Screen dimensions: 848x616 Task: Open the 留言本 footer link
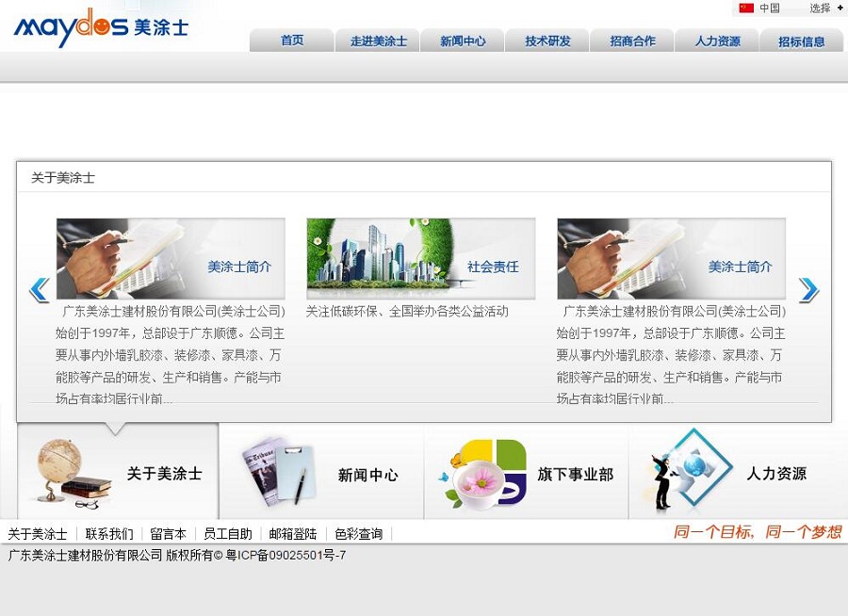[169, 534]
